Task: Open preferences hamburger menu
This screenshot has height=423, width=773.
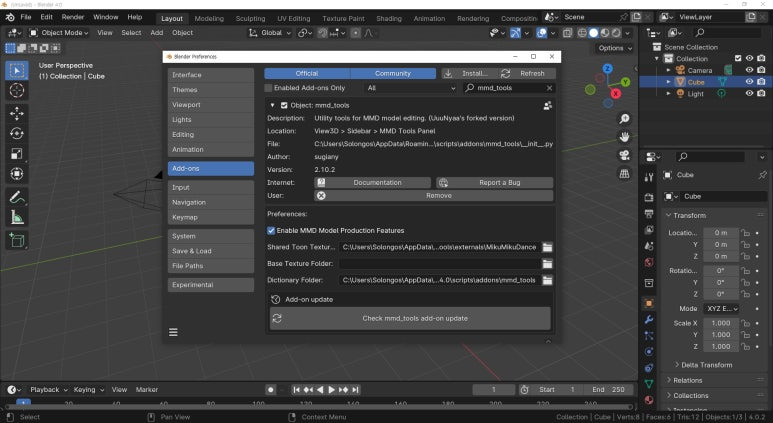Action: point(173,332)
